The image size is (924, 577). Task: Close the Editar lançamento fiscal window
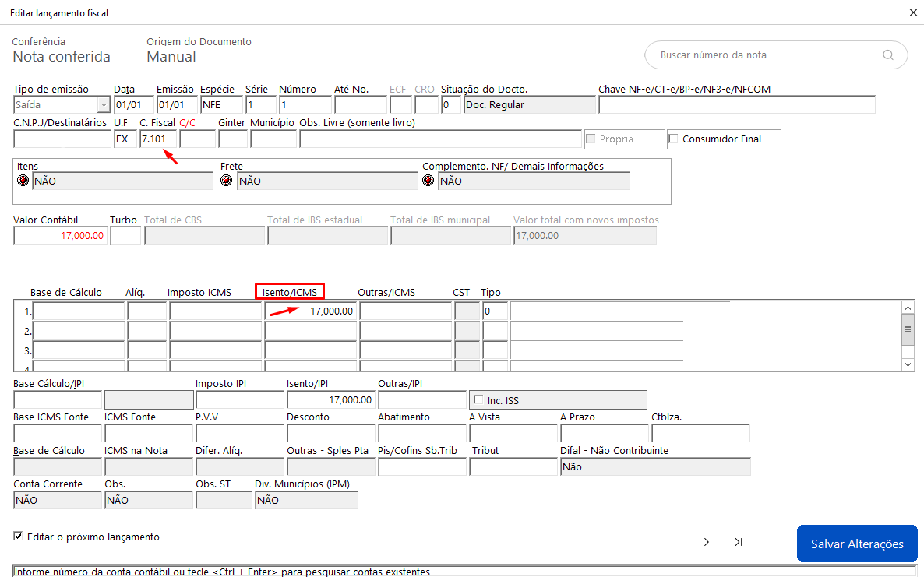pos(913,12)
